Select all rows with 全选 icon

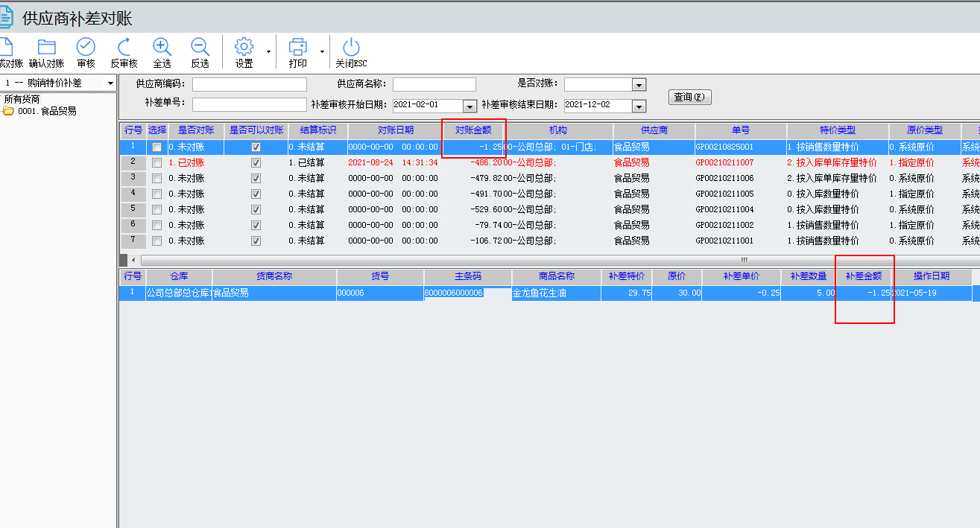click(162, 47)
